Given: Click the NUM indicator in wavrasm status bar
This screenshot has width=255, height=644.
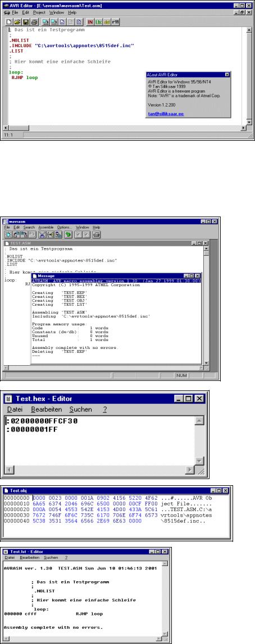Looking at the screenshot, I should [181, 375].
